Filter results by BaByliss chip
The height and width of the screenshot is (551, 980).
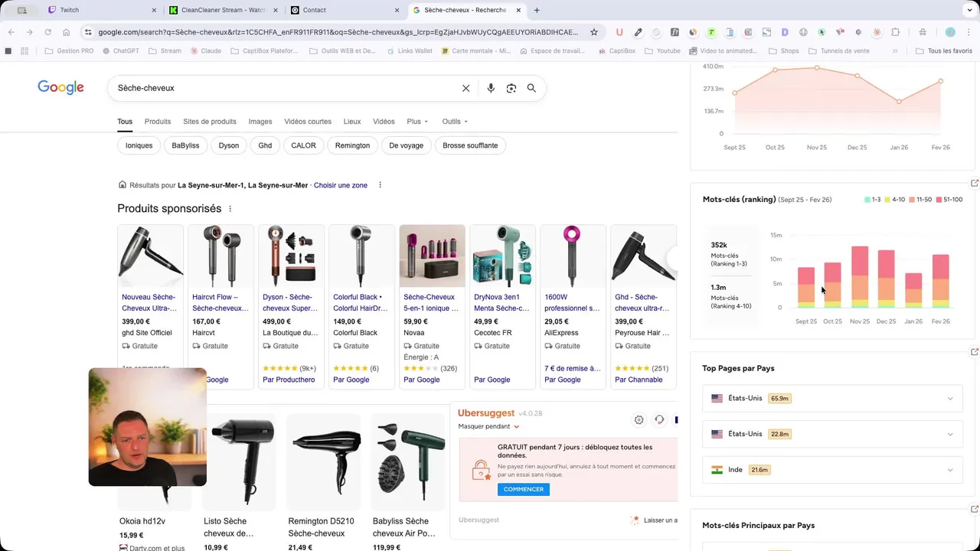click(185, 145)
